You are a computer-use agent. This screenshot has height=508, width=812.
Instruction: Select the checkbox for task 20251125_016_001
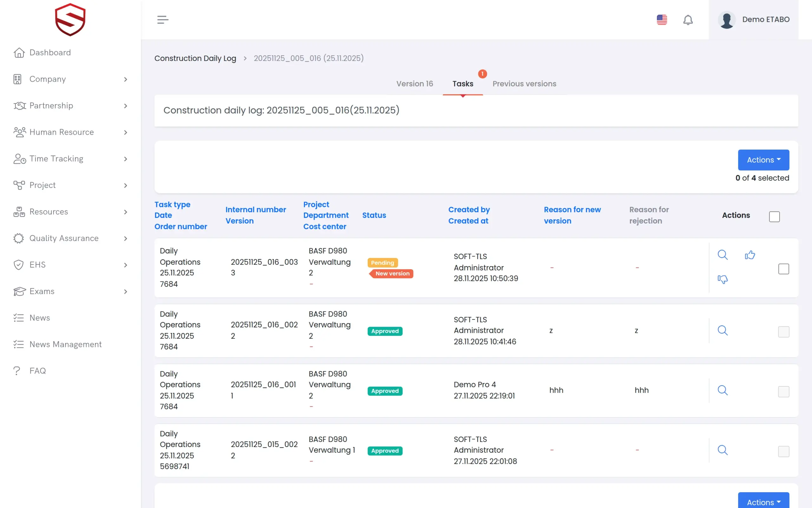tap(783, 391)
